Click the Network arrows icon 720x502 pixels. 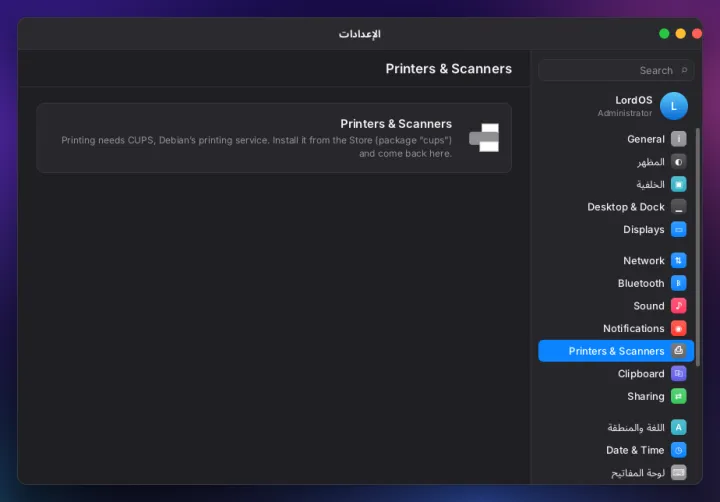(x=678, y=260)
